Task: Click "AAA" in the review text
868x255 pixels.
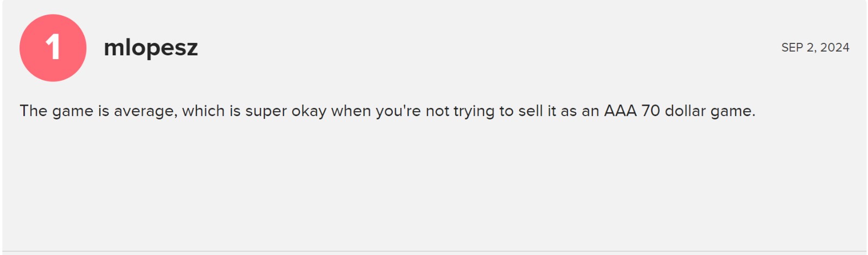Action: 620,111
